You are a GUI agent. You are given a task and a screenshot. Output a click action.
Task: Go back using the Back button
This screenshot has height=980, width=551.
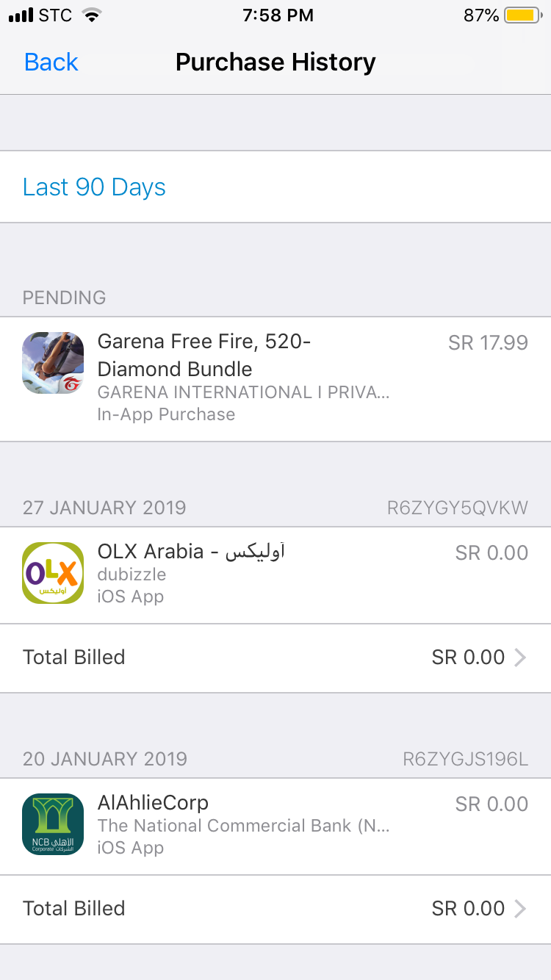tap(51, 62)
